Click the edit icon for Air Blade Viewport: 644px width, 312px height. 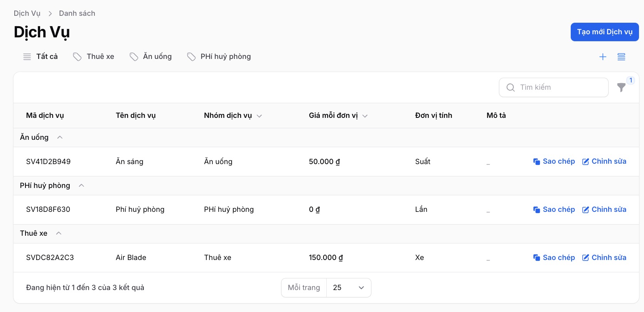585,258
